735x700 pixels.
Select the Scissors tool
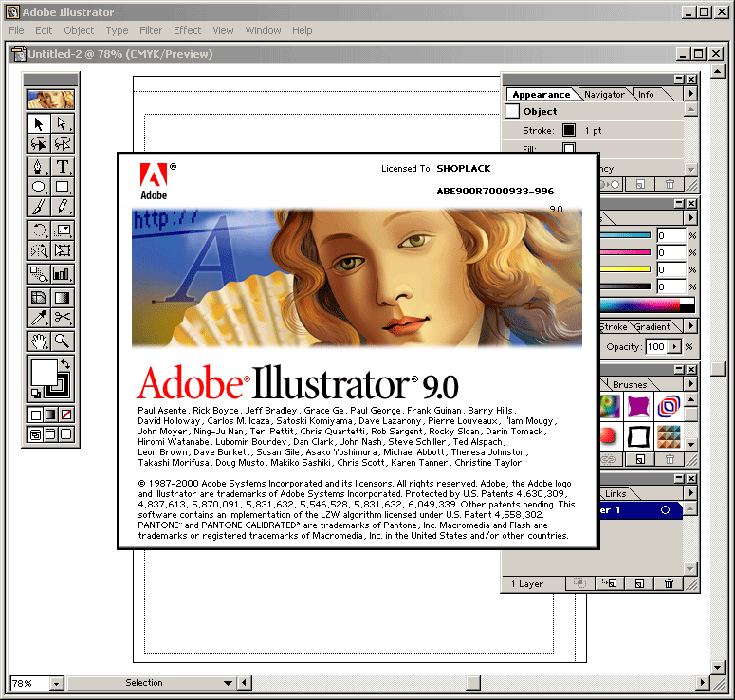click(62, 318)
